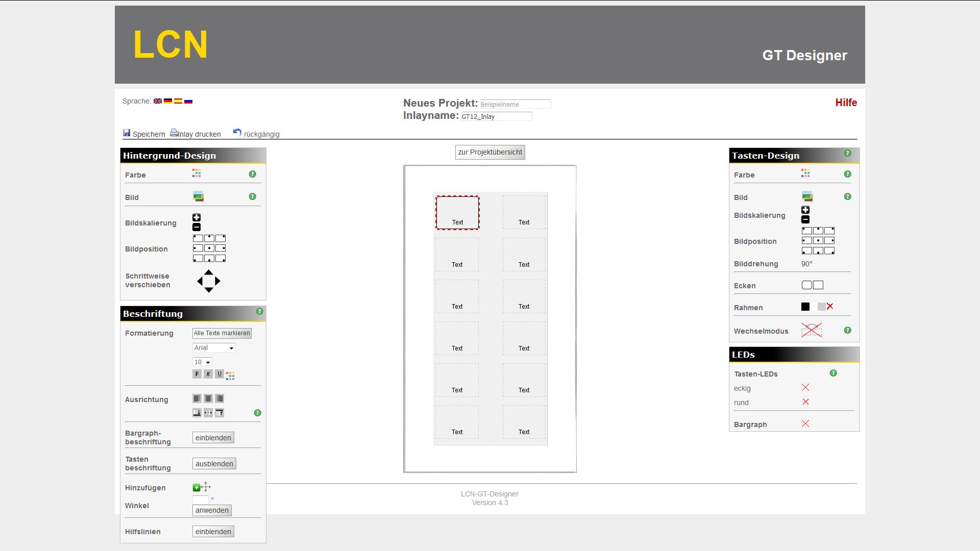The height and width of the screenshot is (551, 980).
Task: Switch language to German flag
Action: coord(168,101)
